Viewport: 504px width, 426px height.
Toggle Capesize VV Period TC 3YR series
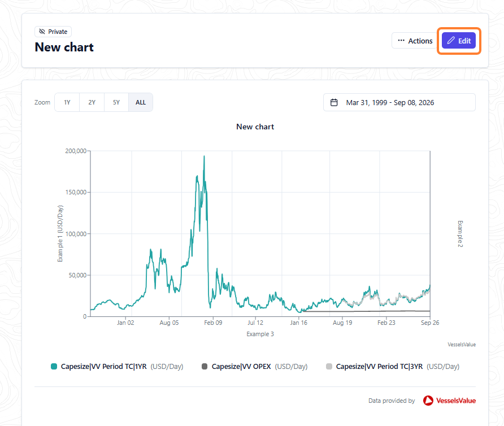coord(393,367)
